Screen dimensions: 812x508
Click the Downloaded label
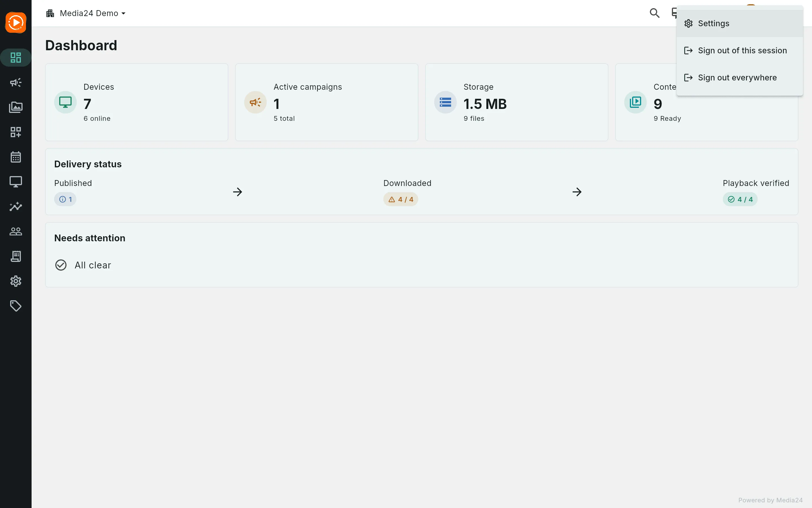click(407, 183)
